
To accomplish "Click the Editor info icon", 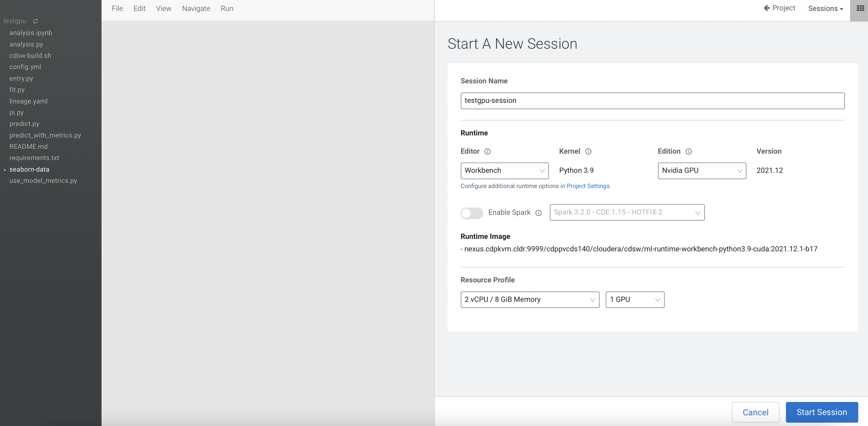I will click(x=487, y=152).
